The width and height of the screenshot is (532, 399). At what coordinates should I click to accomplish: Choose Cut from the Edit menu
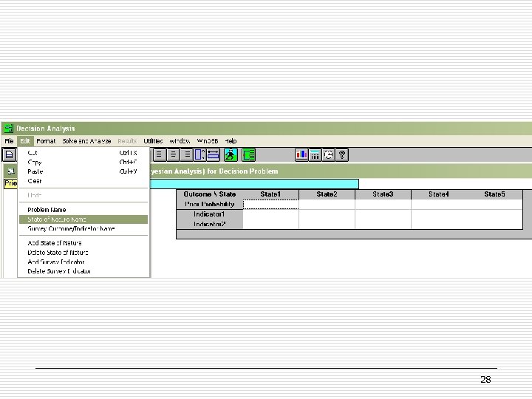83,153
